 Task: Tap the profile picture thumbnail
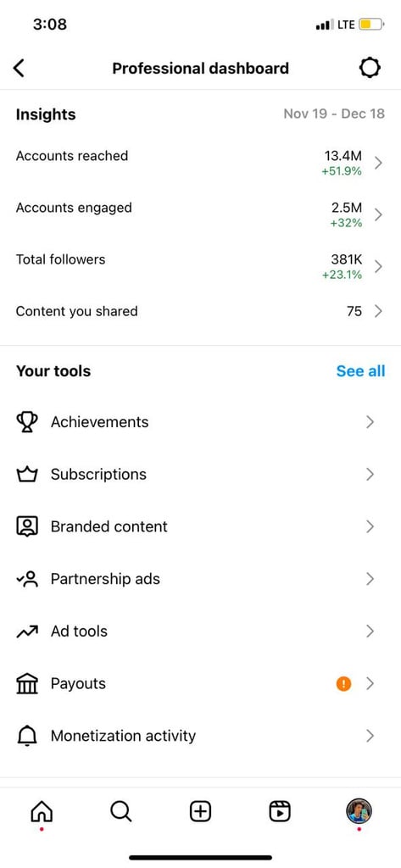(x=359, y=811)
